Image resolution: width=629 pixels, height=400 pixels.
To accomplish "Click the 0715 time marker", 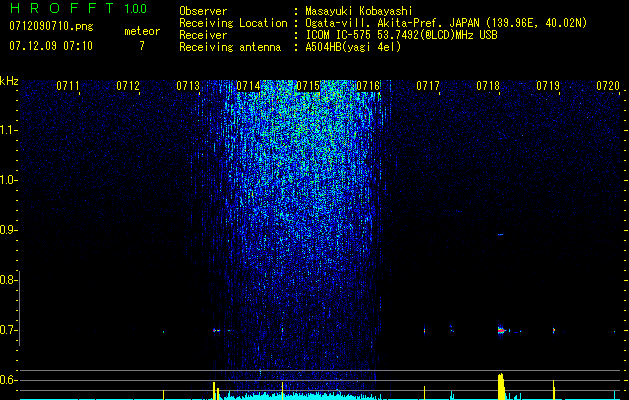I will tap(308, 86).
